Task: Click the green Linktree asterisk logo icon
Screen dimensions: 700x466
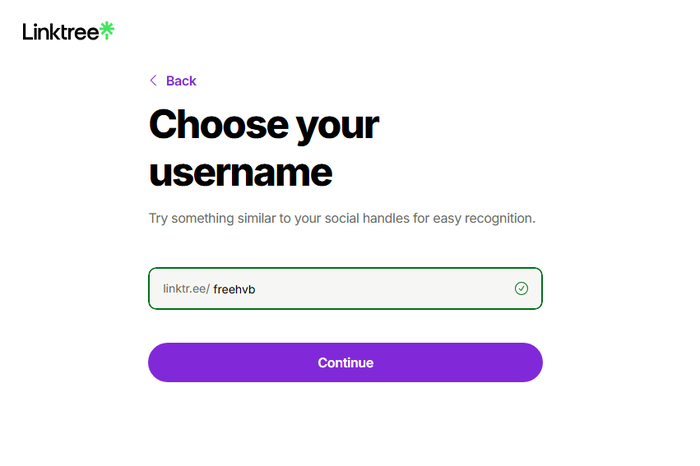Action: tap(107, 31)
